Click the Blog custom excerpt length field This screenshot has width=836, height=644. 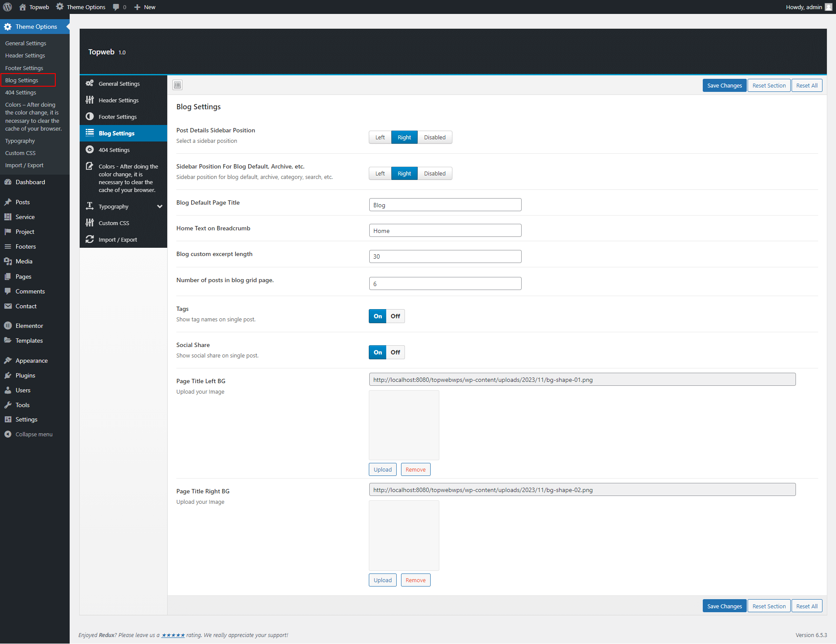pos(445,256)
